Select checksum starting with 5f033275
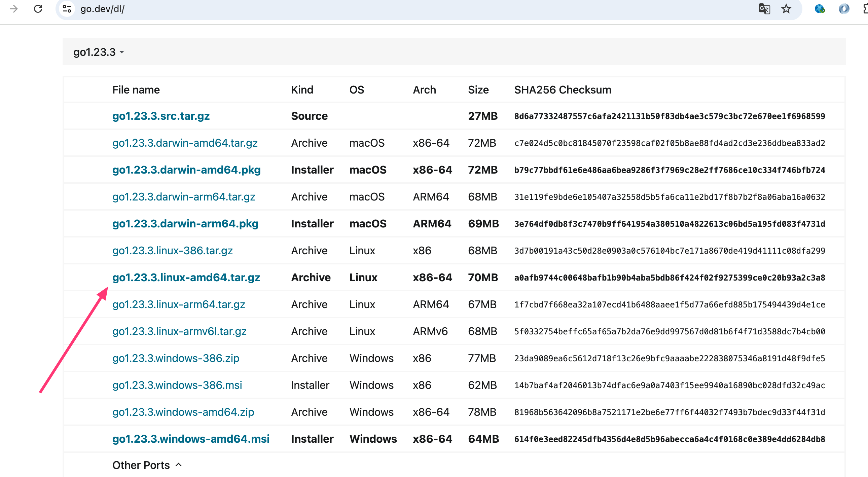This screenshot has width=868, height=477. tap(670, 332)
